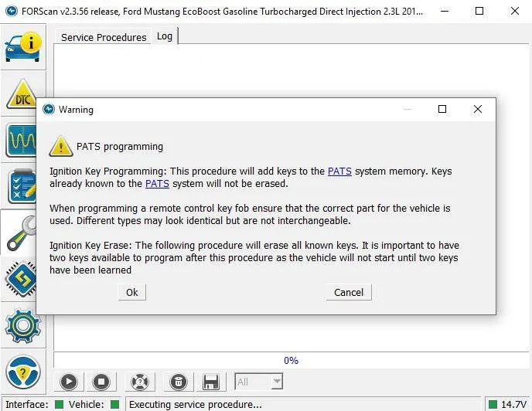This screenshot has width=532, height=411.
Task: Select the Log tab
Action: (x=165, y=36)
